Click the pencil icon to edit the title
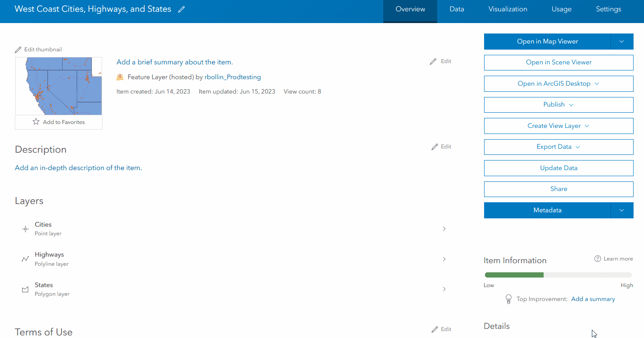This screenshot has height=338, width=644. (181, 9)
